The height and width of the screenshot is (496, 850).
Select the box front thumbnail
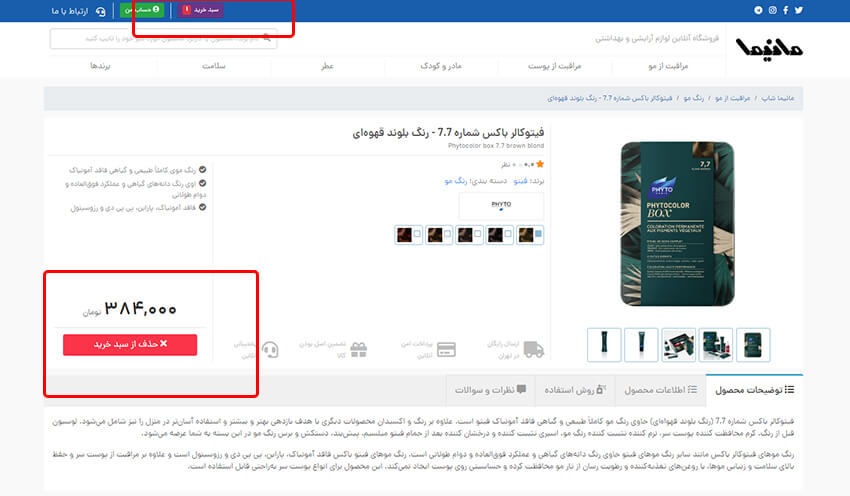[753, 345]
